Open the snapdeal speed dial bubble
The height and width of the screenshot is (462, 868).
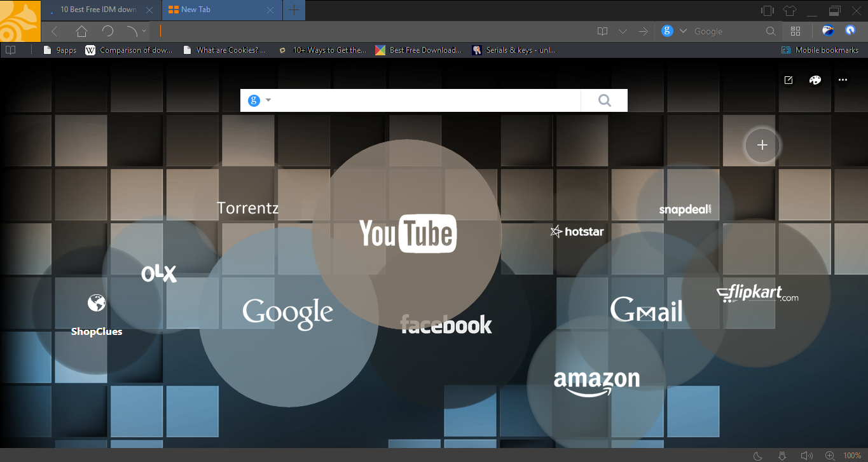[685, 210]
